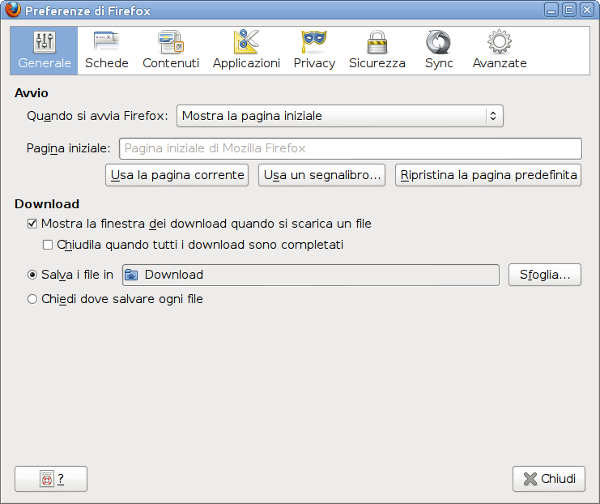Open the Generale preferences pane
The height and width of the screenshot is (504, 600).
coord(44,51)
